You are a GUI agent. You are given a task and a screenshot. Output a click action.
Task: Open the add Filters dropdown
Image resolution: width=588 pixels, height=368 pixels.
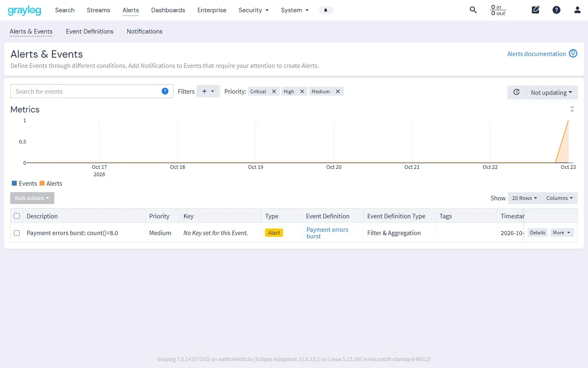point(208,91)
